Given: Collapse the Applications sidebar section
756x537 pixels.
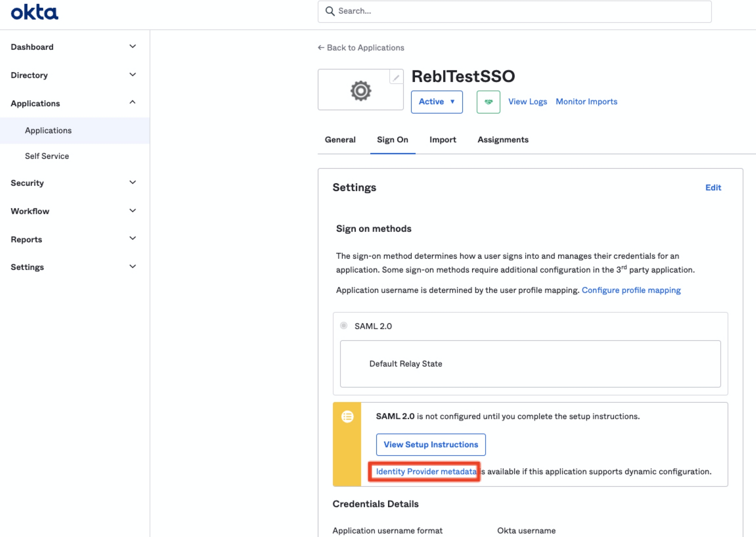Looking at the screenshot, I should point(132,103).
